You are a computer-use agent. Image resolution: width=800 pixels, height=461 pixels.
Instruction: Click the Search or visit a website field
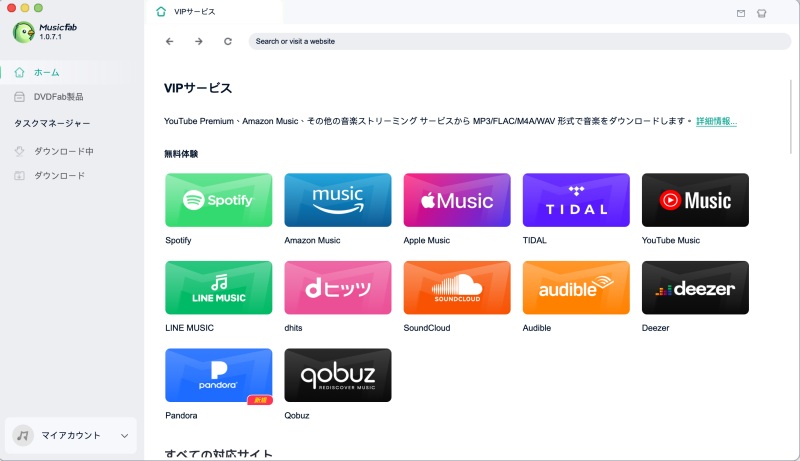(519, 41)
